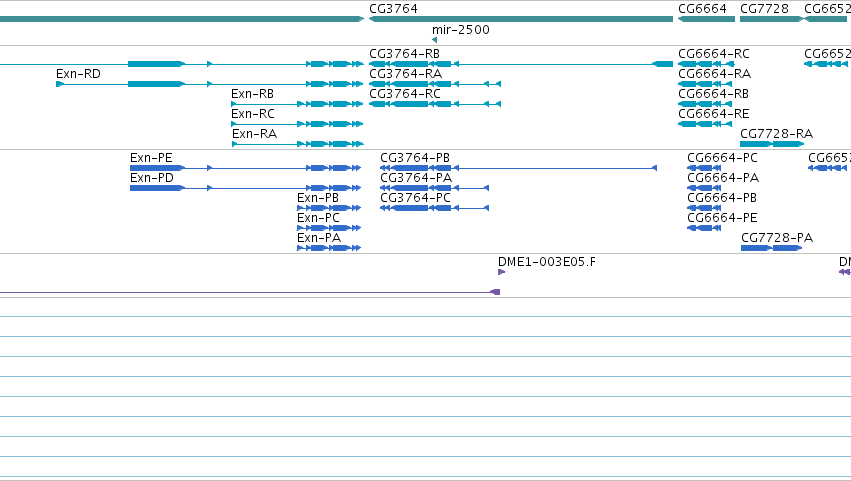The height and width of the screenshot is (481, 851).
Task: Open the CG6664-PC protein label
Action: click(x=722, y=158)
